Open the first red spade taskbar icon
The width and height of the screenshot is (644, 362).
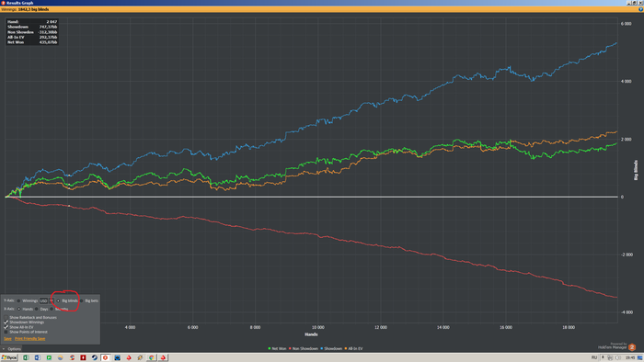coord(129,357)
